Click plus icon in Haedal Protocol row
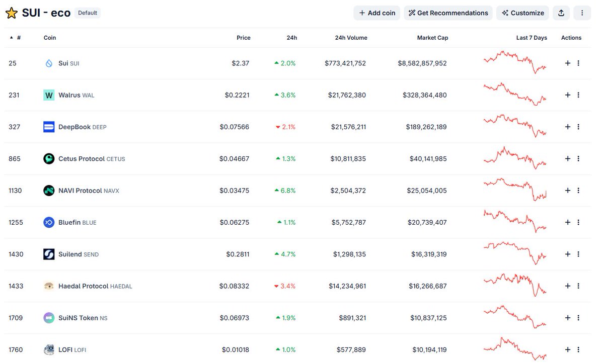 (568, 286)
